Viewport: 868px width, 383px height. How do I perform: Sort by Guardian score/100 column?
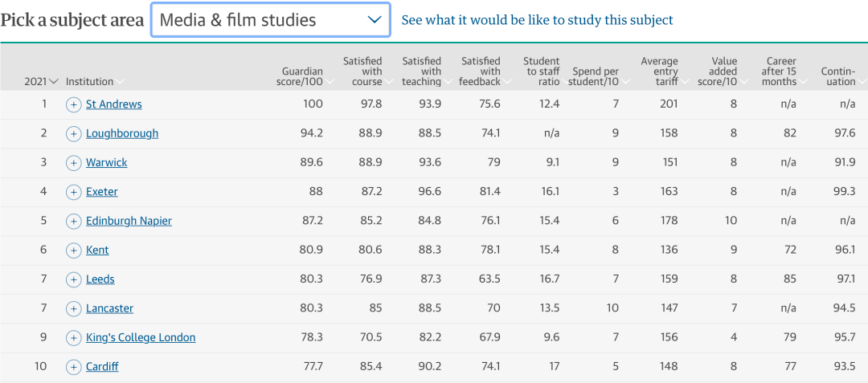click(x=302, y=76)
